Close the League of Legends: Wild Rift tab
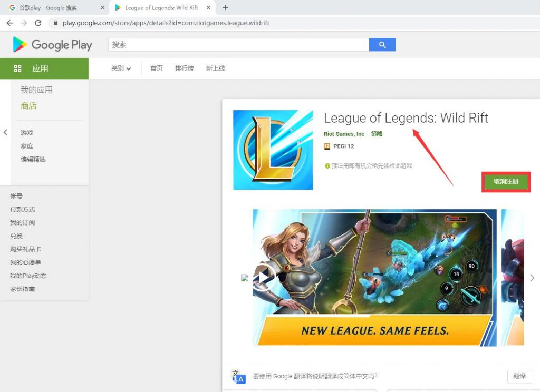Viewport: 540px width, 392px height. click(208, 7)
